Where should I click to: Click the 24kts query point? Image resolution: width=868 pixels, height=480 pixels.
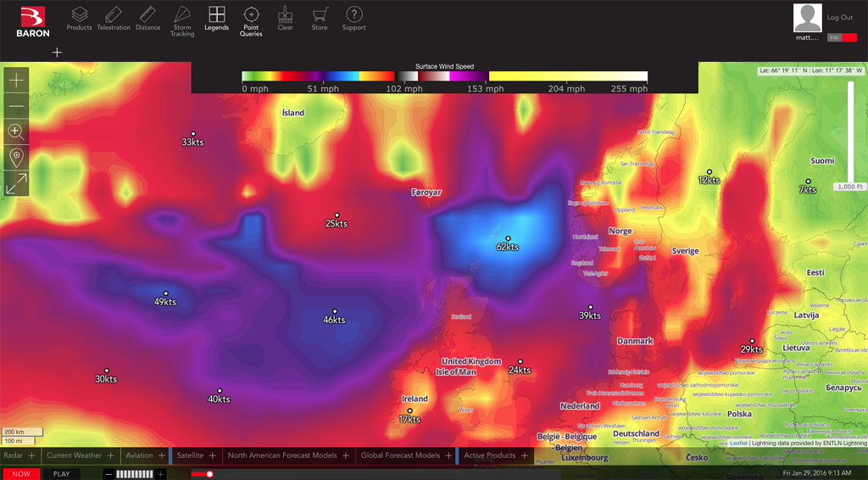coord(520,362)
